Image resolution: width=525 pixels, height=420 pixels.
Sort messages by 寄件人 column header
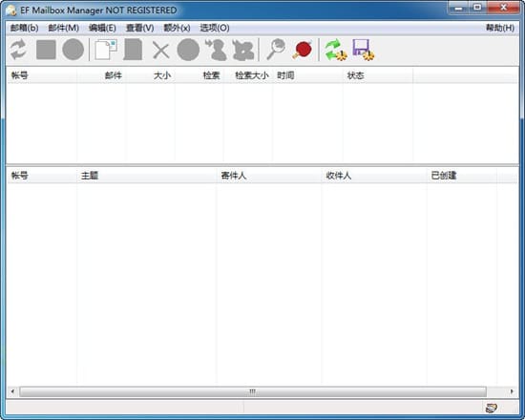click(x=269, y=176)
